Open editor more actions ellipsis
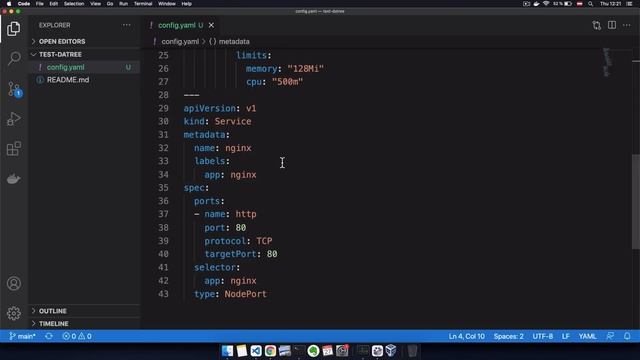The image size is (640, 360). click(627, 25)
